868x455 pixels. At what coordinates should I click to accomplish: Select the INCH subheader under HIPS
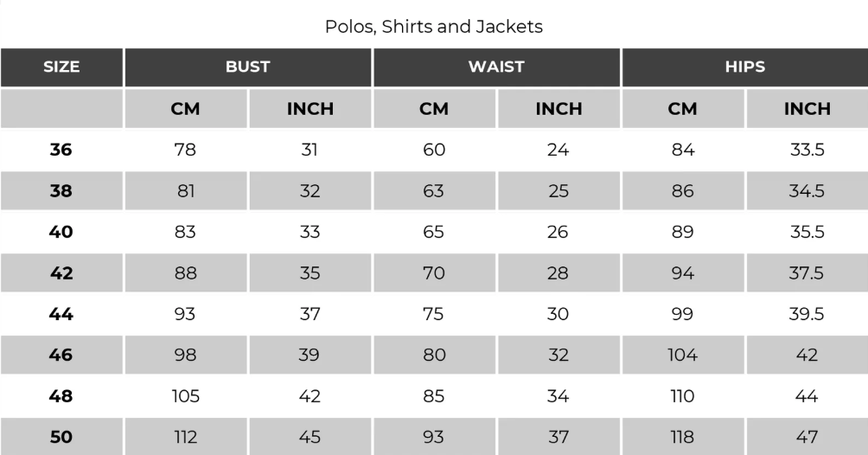click(x=807, y=109)
